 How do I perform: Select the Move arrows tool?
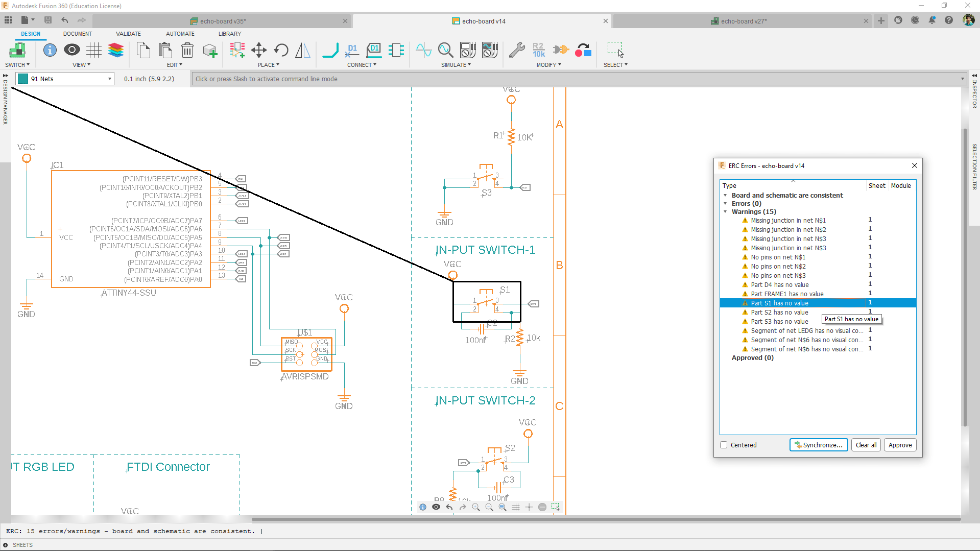click(x=259, y=50)
